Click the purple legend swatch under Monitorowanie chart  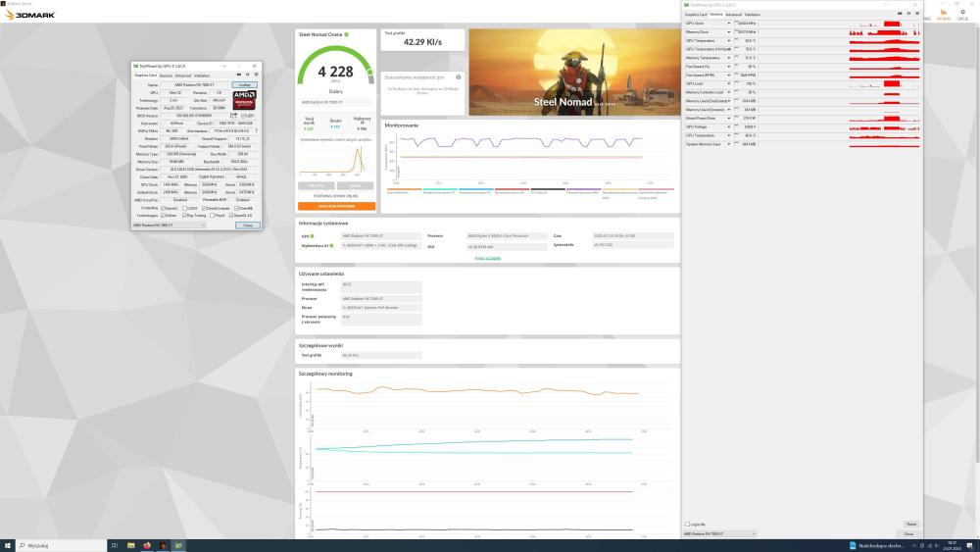coord(584,189)
